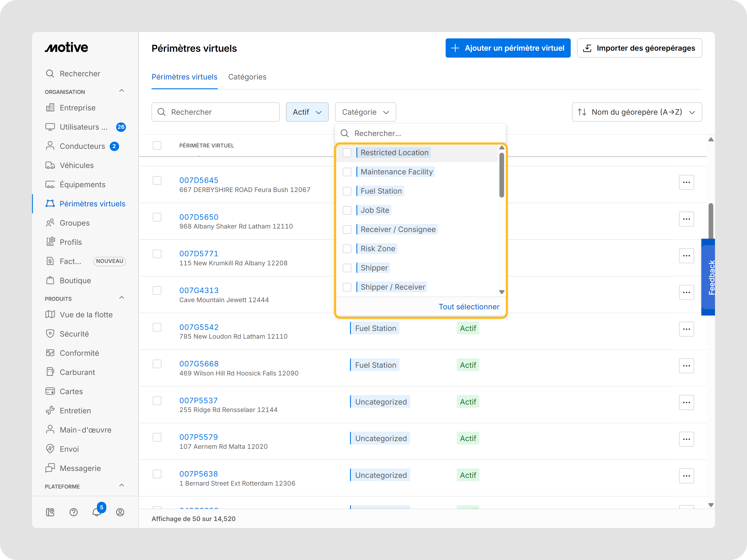The height and width of the screenshot is (560, 747).
Task: Go to Sécurité shield icon in sidebar
Action: (x=50, y=334)
